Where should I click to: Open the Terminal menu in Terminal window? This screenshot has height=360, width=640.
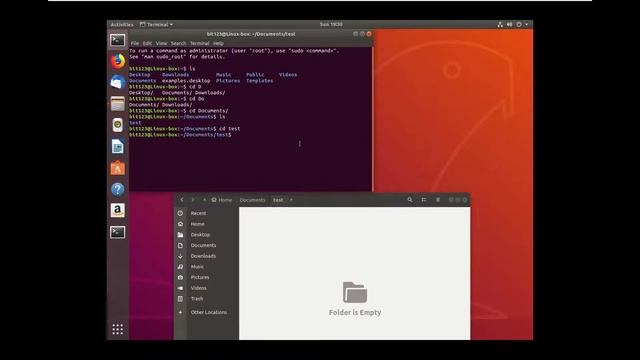[200, 43]
